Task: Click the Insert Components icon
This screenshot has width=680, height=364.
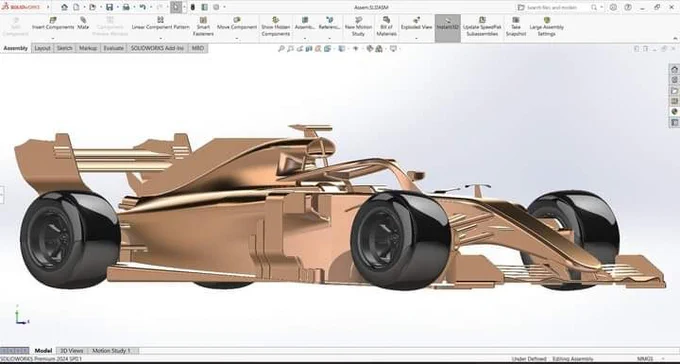Action: pyautogui.click(x=53, y=20)
